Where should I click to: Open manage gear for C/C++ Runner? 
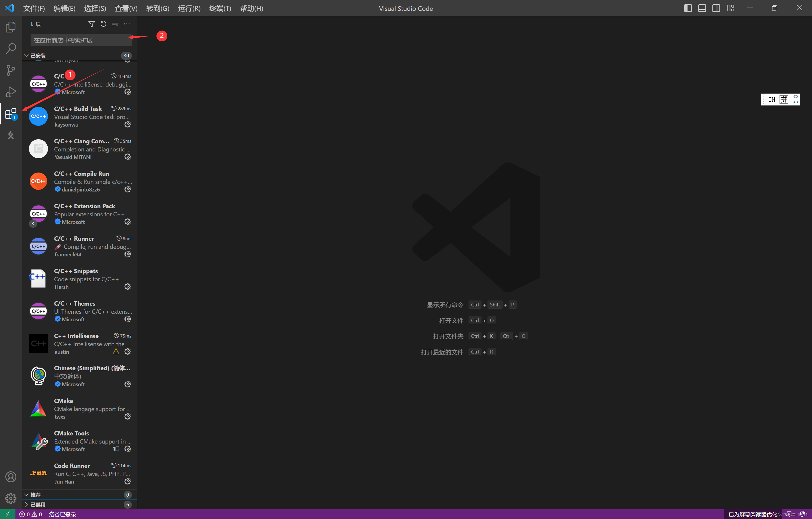pos(127,254)
